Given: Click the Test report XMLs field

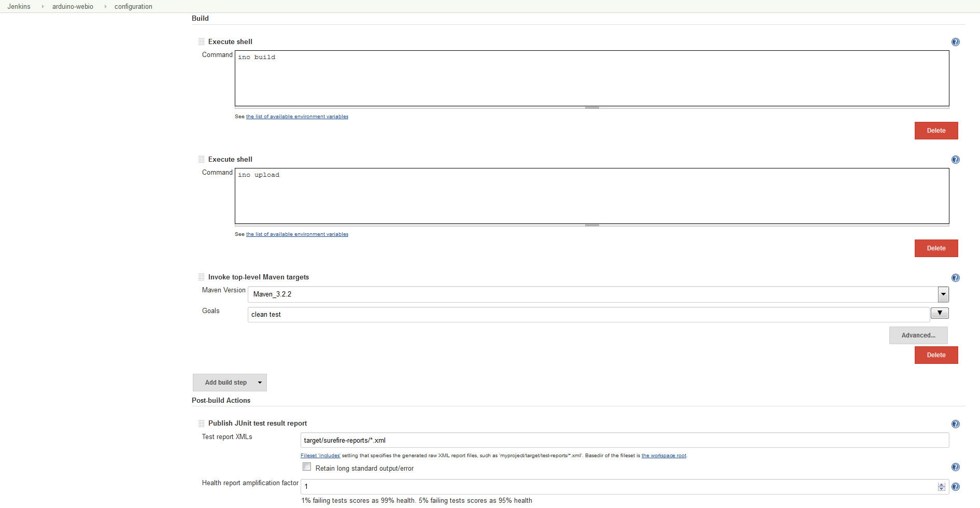Looking at the screenshot, I should coord(624,440).
